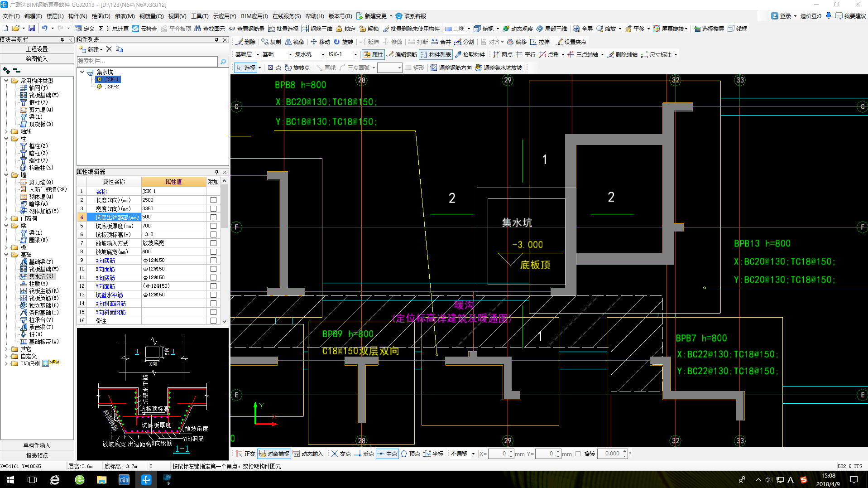Select the 旋转点 rotate point tool

point(297,68)
